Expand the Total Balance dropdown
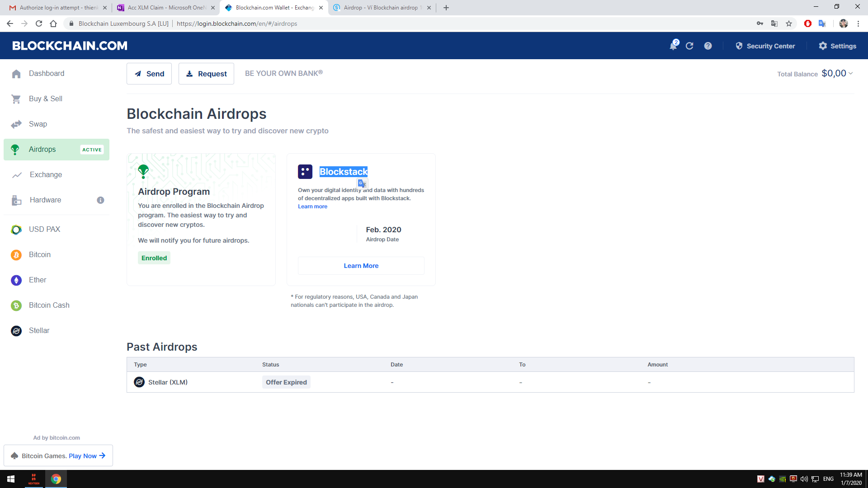The height and width of the screenshot is (488, 868). click(851, 73)
